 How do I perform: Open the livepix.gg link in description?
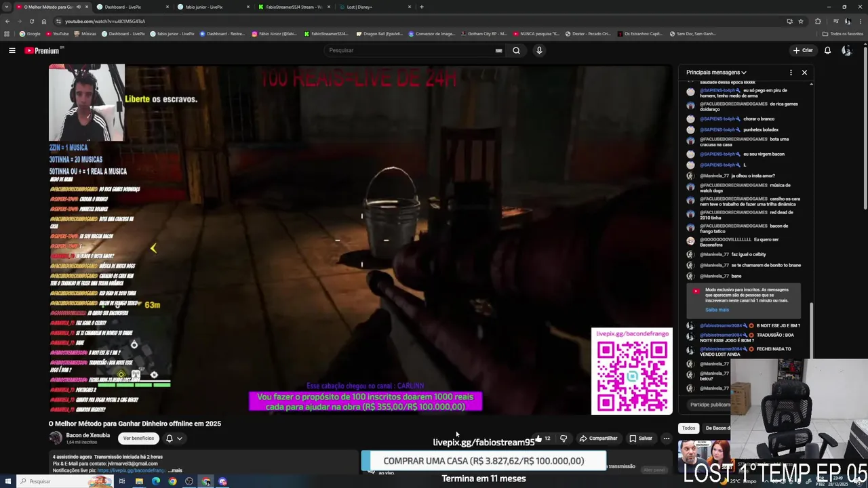[x=130, y=470]
